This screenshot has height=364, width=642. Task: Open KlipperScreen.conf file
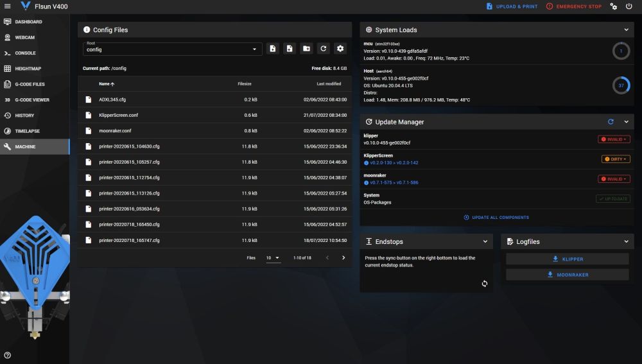coord(214,115)
